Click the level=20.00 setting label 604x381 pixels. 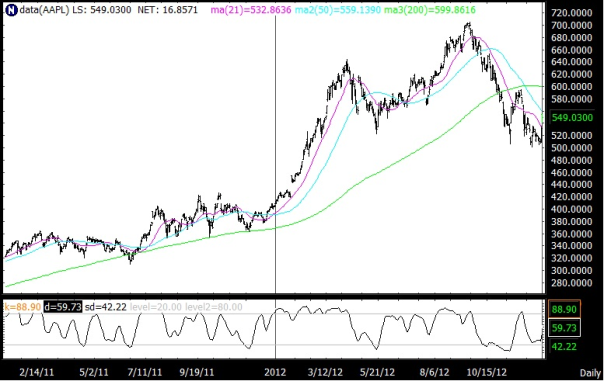[x=156, y=307]
